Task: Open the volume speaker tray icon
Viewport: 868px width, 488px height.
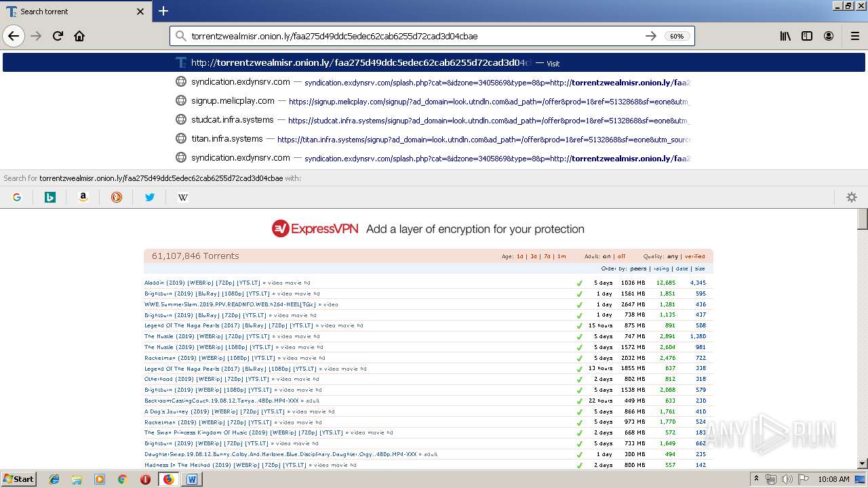Action: click(x=787, y=479)
